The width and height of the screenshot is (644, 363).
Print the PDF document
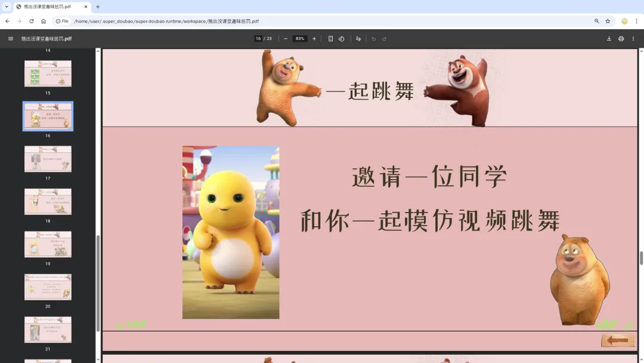pyautogui.click(x=621, y=39)
